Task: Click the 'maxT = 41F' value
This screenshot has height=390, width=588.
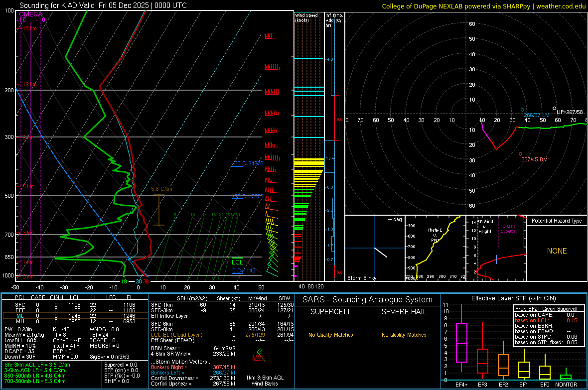Action: (x=66, y=346)
